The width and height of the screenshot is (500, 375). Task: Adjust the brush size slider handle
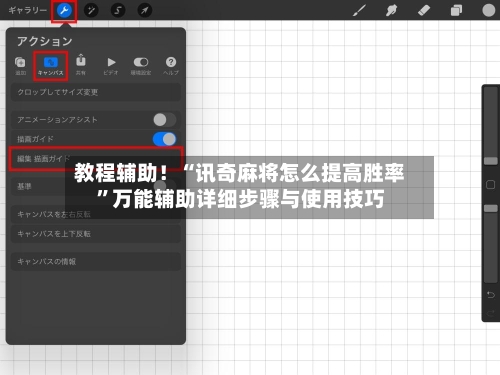[491, 161]
